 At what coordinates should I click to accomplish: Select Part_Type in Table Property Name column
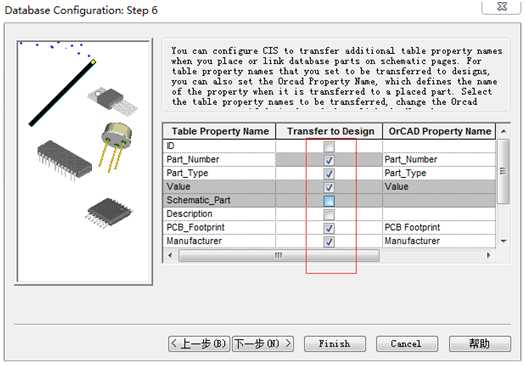[219, 173]
